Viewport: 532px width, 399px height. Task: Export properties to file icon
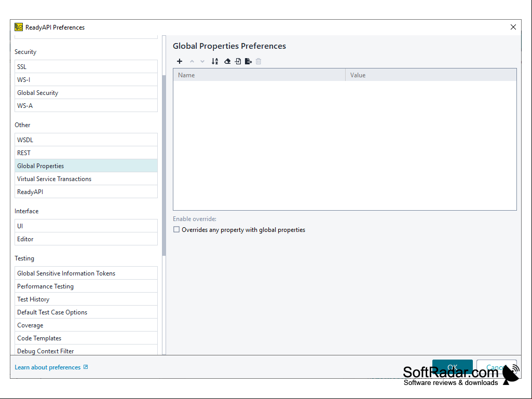click(249, 61)
